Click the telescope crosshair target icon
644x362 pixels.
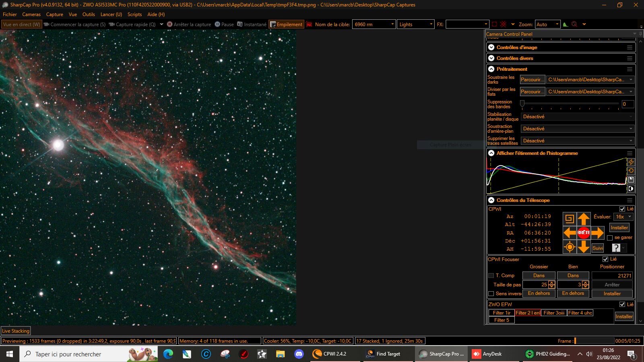coord(570,247)
